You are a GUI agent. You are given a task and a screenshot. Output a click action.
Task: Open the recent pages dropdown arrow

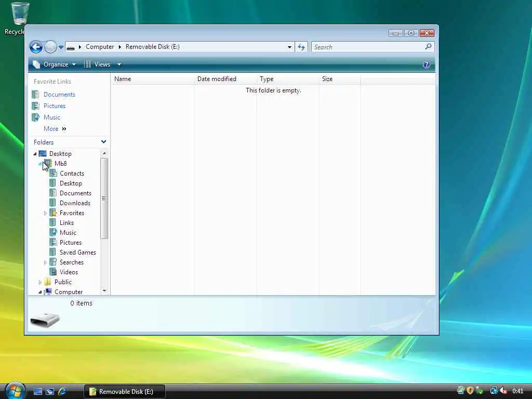point(61,47)
